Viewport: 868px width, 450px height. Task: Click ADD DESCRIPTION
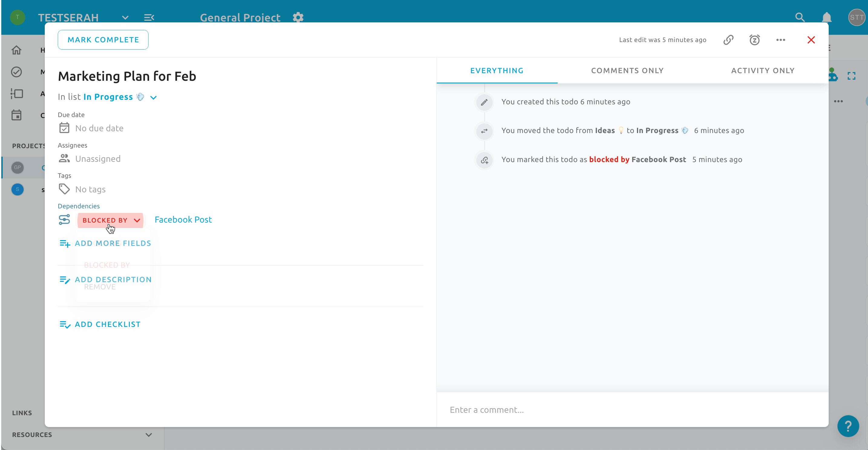(x=105, y=279)
